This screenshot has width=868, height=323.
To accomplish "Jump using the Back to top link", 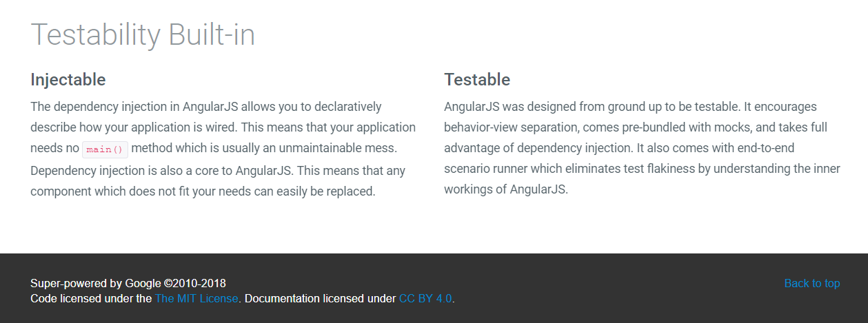I will pos(812,283).
